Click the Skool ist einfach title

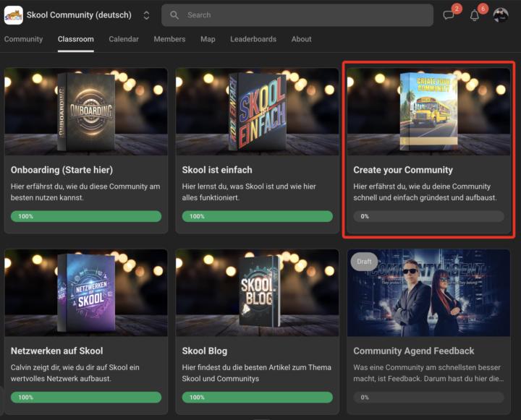click(217, 170)
